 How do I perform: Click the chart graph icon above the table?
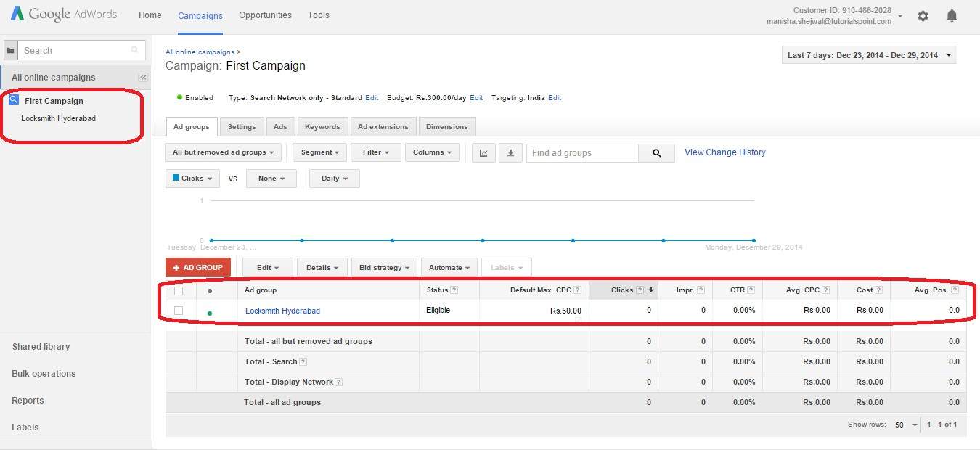[x=483, y=152]
